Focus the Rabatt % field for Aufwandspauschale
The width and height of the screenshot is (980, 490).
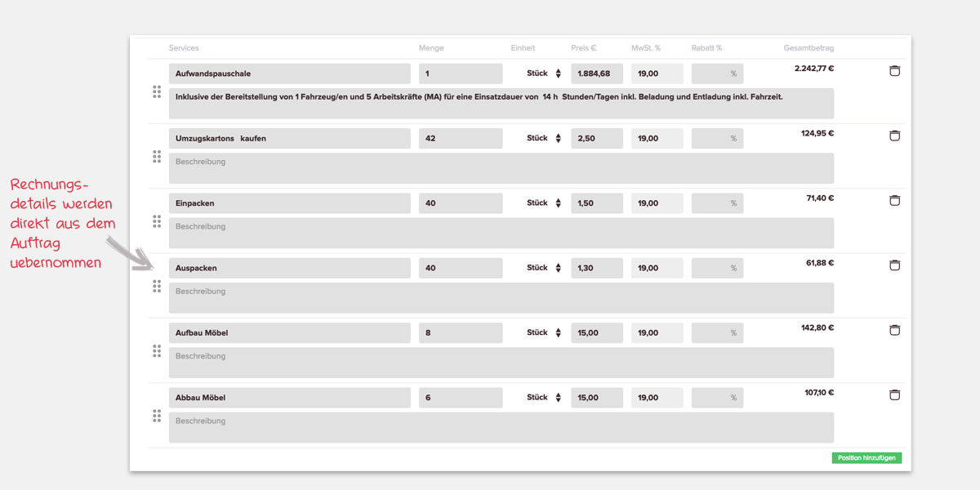click(x=717, y=73)
